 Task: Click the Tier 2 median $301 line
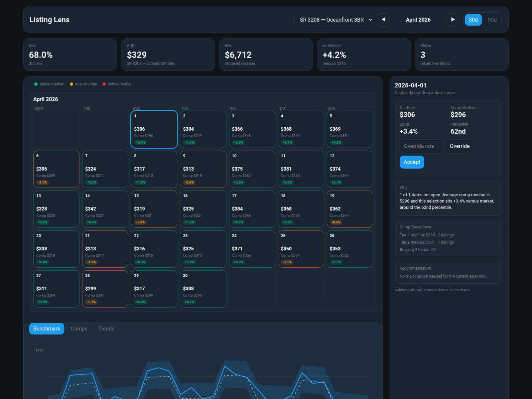click(x=427, y=242)
